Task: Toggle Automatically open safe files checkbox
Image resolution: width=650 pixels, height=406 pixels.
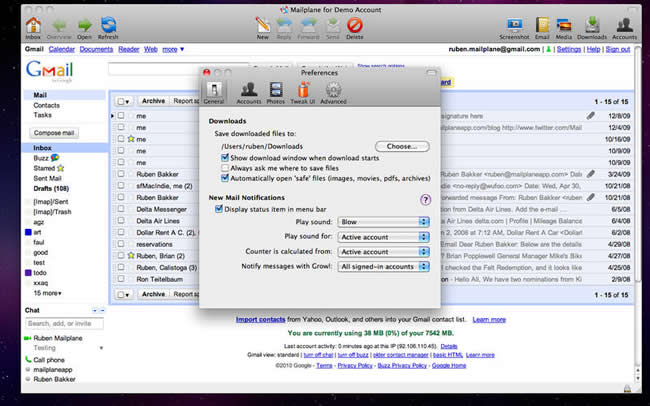Action: coord(225,178)
